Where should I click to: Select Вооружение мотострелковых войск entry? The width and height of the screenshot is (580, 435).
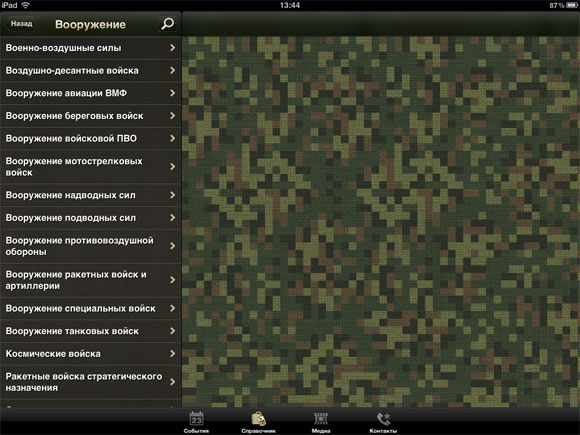[91, 167]
